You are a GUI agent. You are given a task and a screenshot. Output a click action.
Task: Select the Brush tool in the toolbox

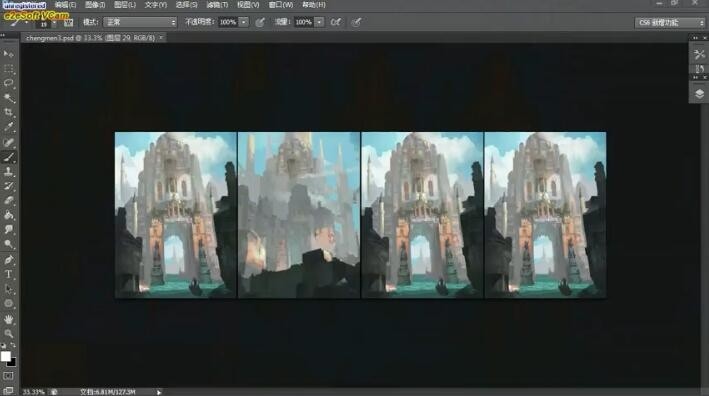[x=8, y=157]
